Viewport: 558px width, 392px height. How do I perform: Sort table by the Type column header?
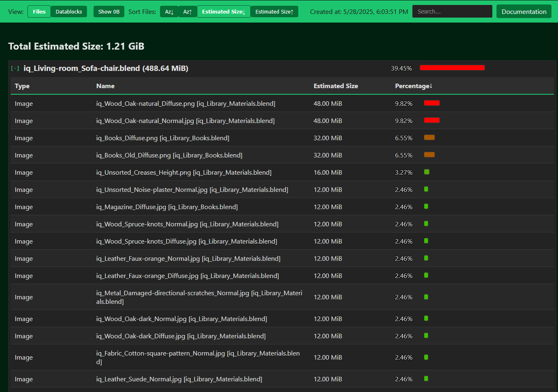click(x=22, y=86)
